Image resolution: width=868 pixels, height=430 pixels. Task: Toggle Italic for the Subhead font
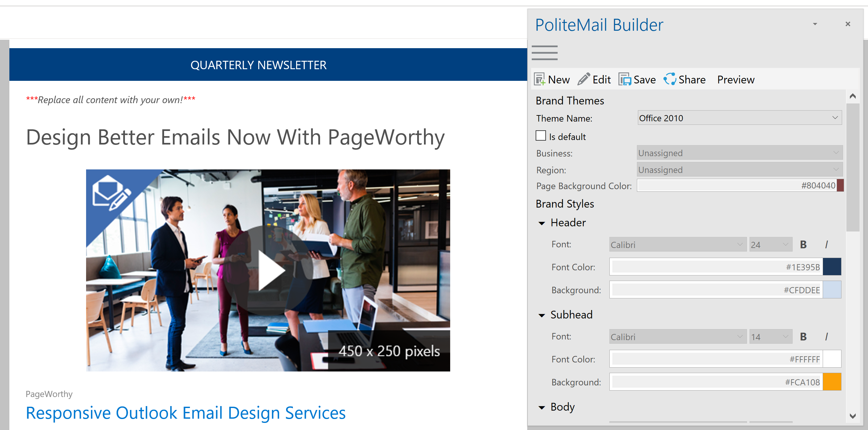coord(826,337)
